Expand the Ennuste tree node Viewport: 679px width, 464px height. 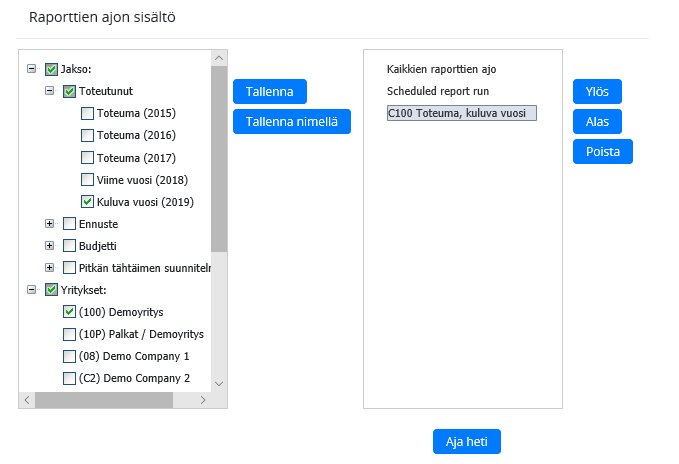click(x=49, y=223)
